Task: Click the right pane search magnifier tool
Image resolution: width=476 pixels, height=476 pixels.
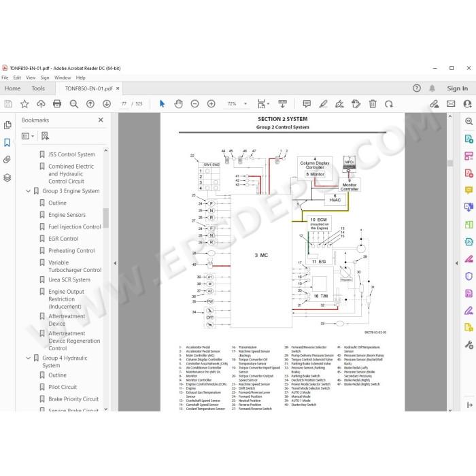Action: (469, 122)
